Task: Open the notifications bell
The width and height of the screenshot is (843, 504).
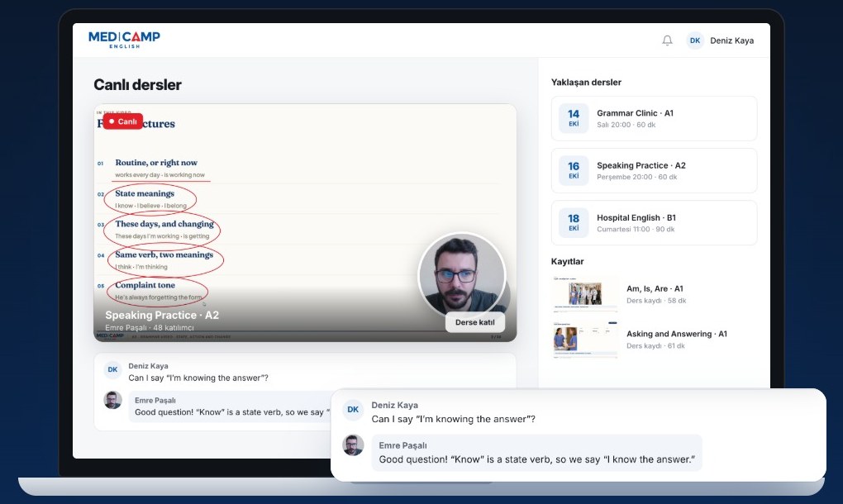Action: (667, 40)
